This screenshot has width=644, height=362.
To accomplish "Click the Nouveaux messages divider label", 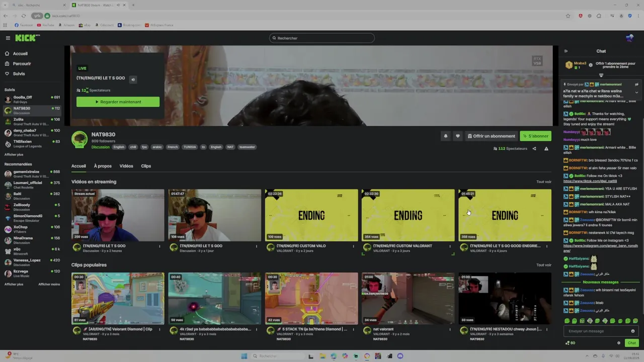I will coord(602,283).
